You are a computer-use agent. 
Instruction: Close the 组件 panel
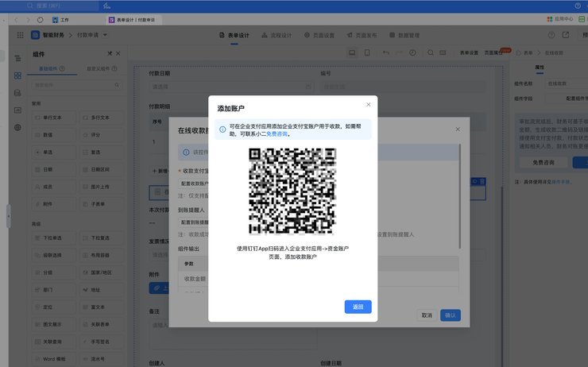pyautogui.click(x=118, y=53)
